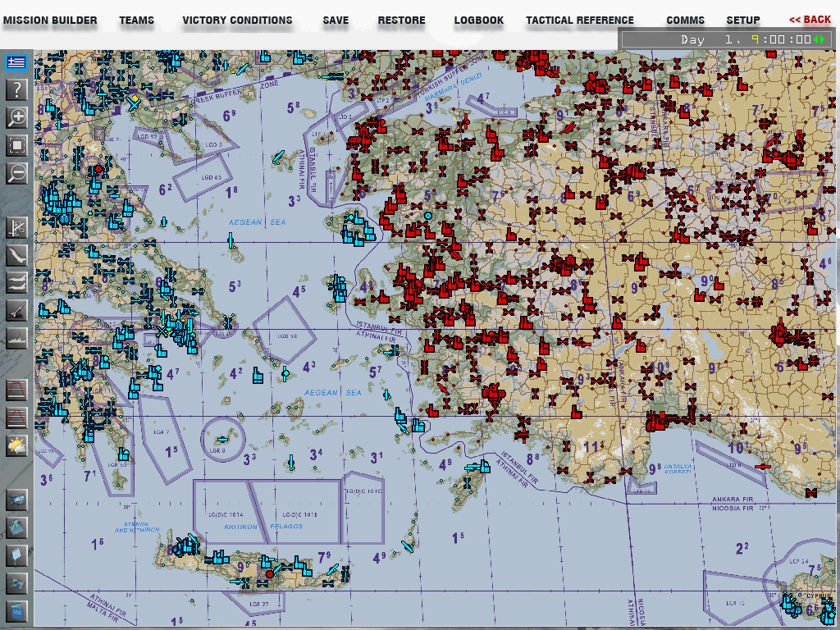Go to VICTORY CONDITIONS
Image resolution: width=840 pixels, height=630 pixels.
click(x=237, y=21)
